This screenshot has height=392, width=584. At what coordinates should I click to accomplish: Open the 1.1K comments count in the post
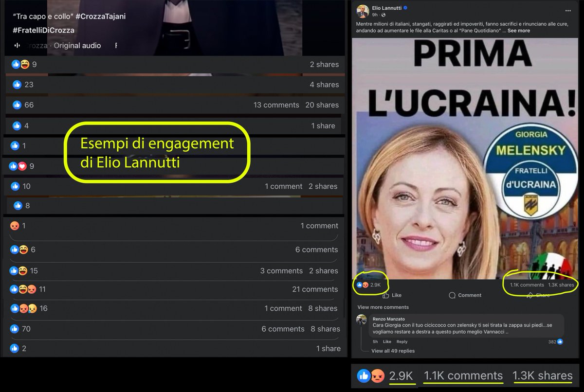coord(527,285)
